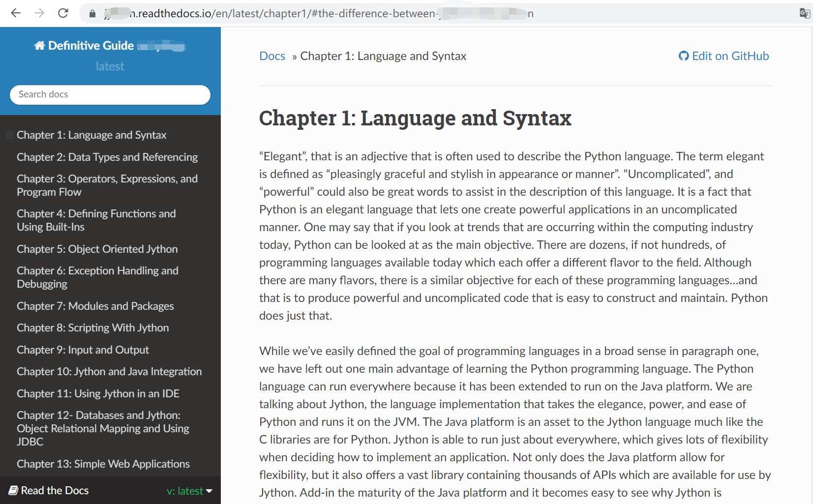Open the v: latest version dropdown

tap(184, 491)
